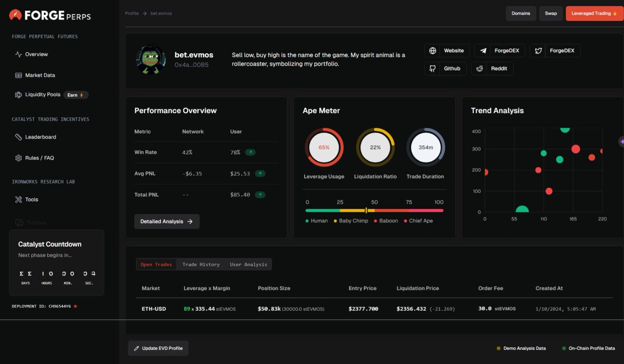
Task: Click the Chief Ape legend dot
Action: (405, 221)
